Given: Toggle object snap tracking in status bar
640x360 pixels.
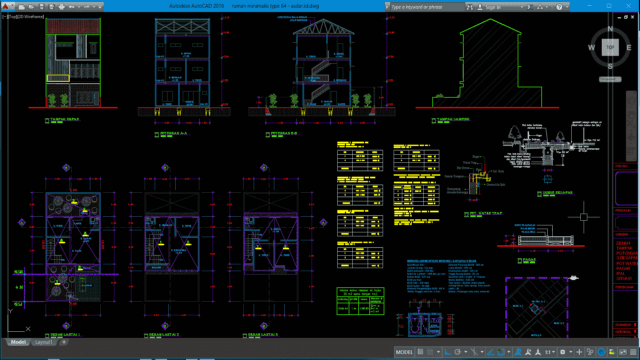Looking at the screenshot, I should (490, 352).
